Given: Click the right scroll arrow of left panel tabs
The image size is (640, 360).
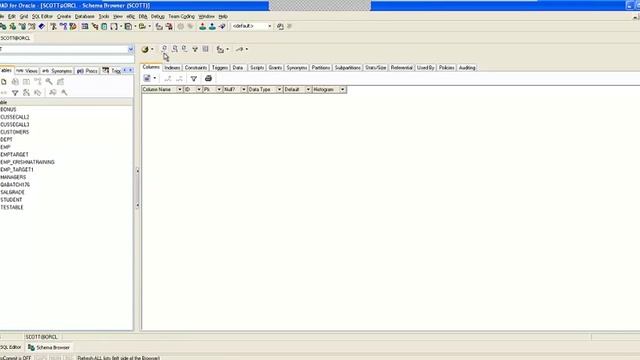Looking at the screenshot, I should coord(131,71).
